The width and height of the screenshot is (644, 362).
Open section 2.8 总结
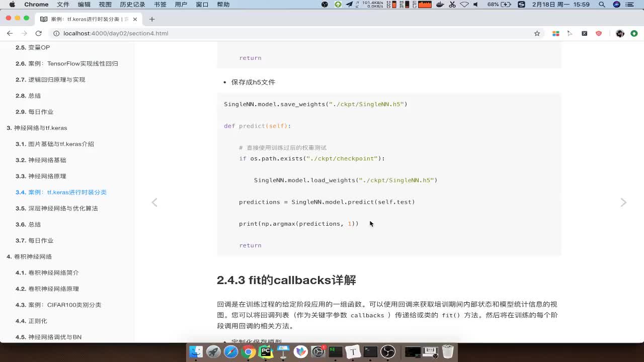(28, 96)
